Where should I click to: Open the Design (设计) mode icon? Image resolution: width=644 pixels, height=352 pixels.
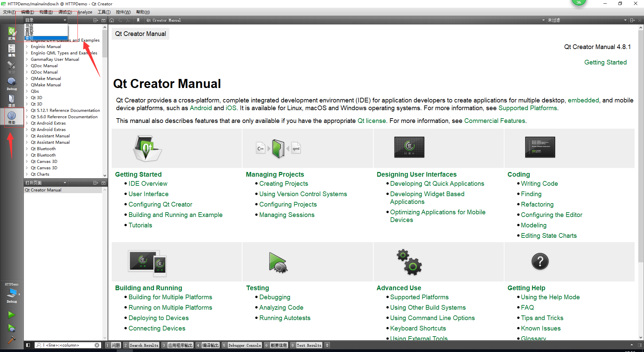pyautogui.click(x=12, y=67)
